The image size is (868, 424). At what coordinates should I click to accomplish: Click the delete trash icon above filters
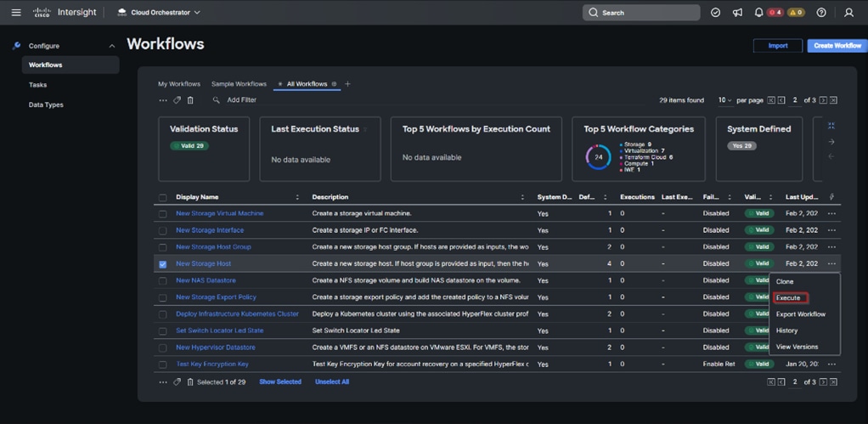[x=190, y=100]
